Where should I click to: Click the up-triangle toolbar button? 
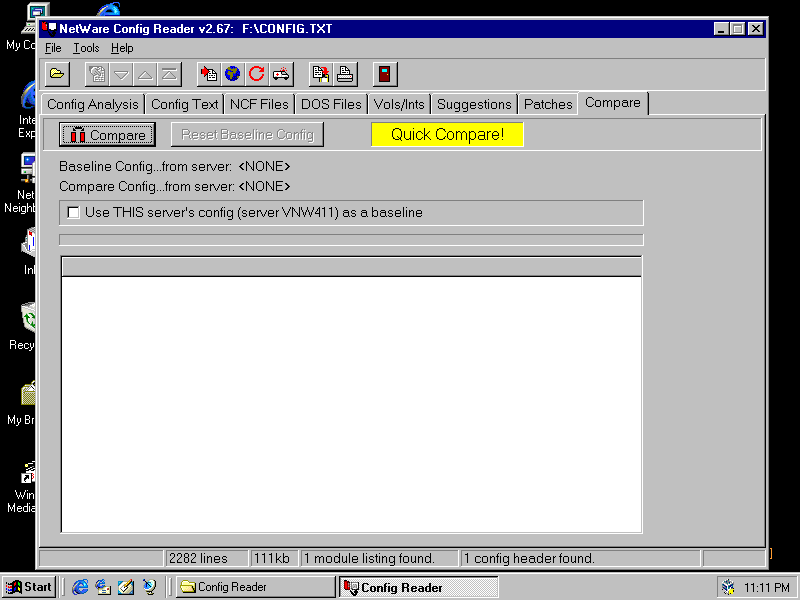click(x=145, y=74)
